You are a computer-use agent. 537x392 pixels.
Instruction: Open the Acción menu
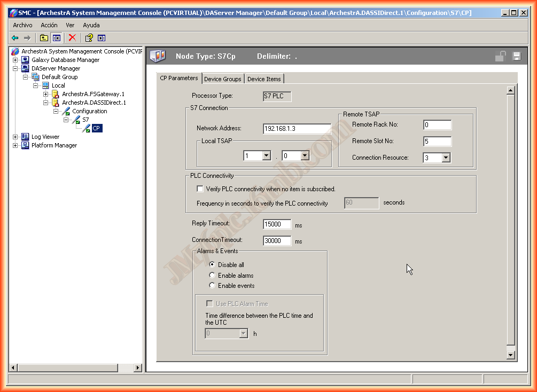(x=49, y=25)
